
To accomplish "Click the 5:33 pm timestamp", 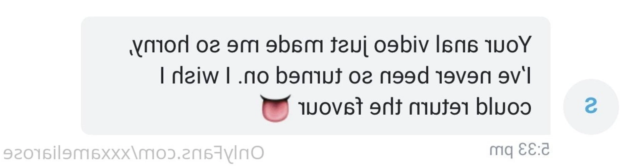I will click(x=520, y=150).
